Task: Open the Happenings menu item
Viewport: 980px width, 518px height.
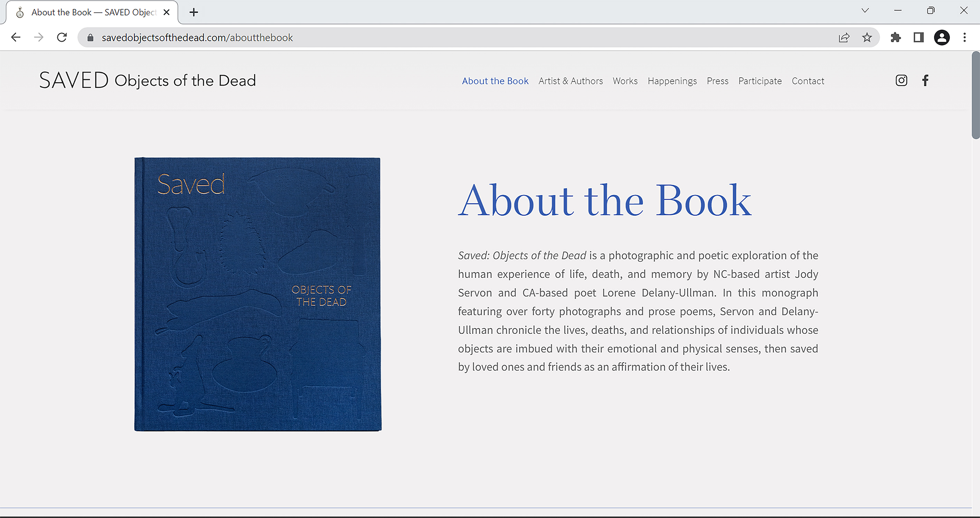Action: point(672,81)
